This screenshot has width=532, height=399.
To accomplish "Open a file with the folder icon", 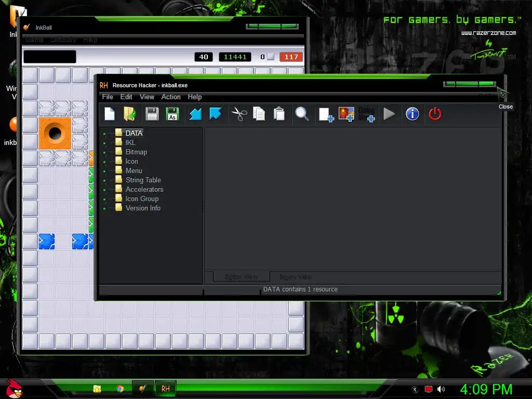I will [130, 114].
